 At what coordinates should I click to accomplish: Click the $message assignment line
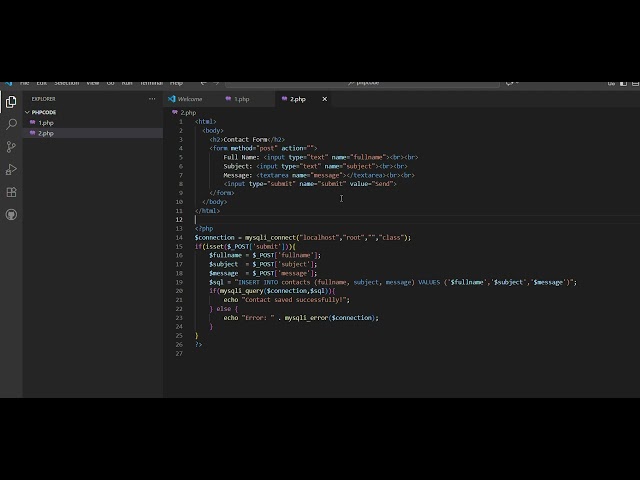[x=263, y=273]
